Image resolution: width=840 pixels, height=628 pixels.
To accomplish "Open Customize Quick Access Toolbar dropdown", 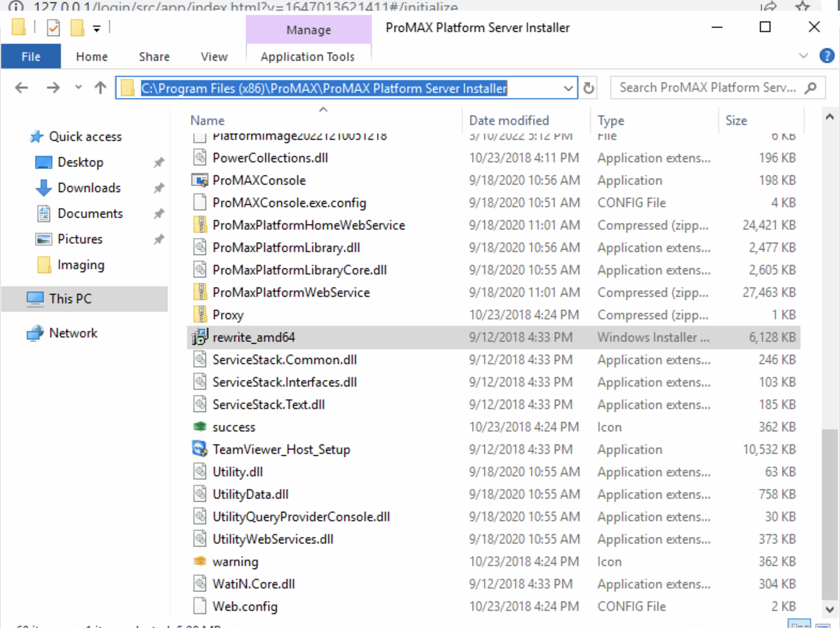I will [x=97, y=28].
